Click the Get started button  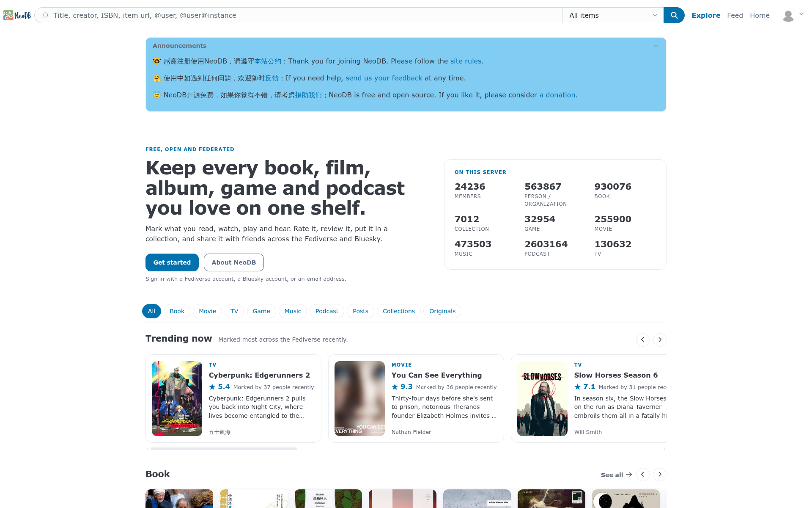pyautogui.click(x=172, y=262)
